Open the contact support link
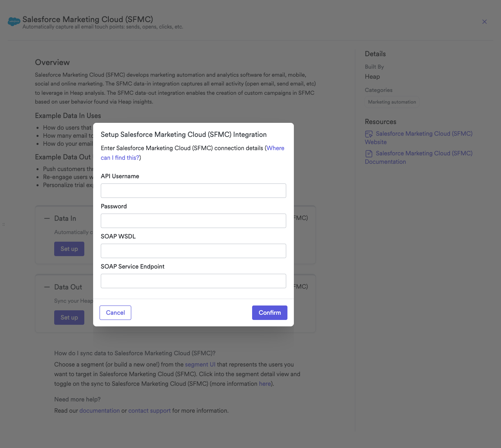Image resolution: width=501 pixels, height=448 pixels. click(x=149, y=411)
